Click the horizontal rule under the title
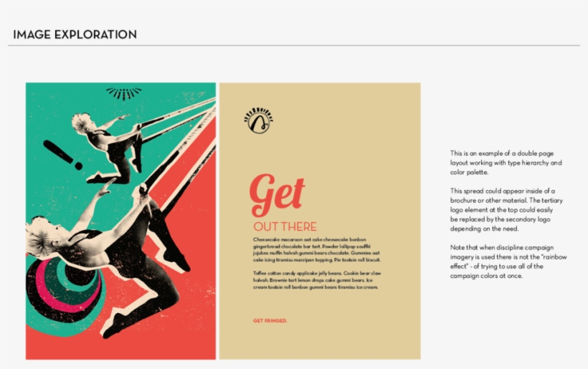Image resolution: width=588 pixels, height=369 pixels. click(294, 46)
